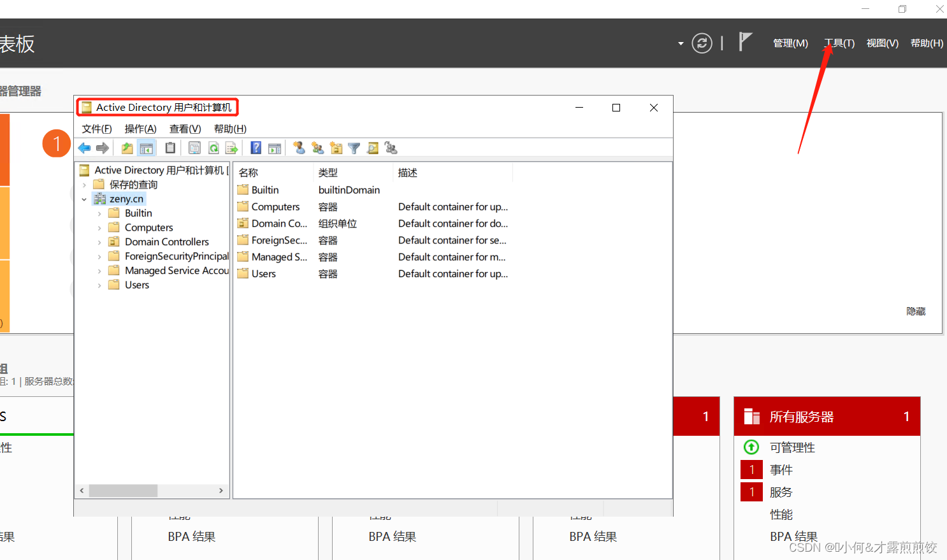Select Managed S... row in list pane
This screenshot has height=560, width=947.
tap(373, 257)
